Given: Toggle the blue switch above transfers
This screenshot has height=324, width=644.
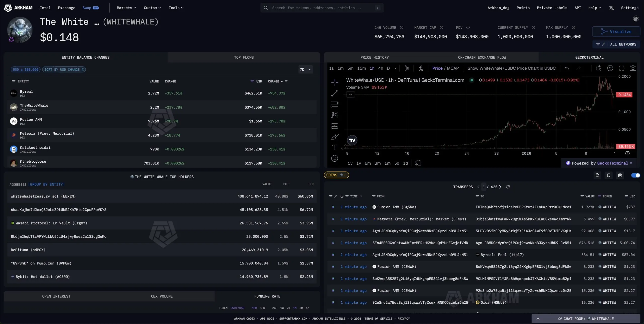Looking at the screenshot, I should click(x=635, y=175).
